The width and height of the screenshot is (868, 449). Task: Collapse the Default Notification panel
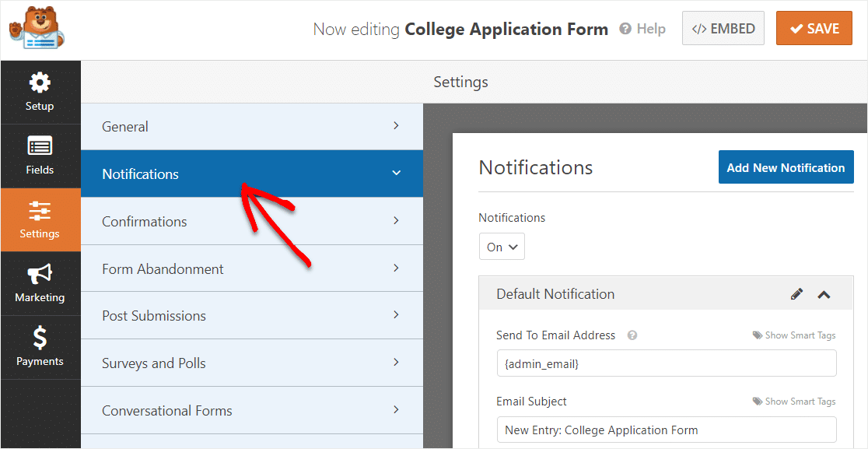(824, 295)
